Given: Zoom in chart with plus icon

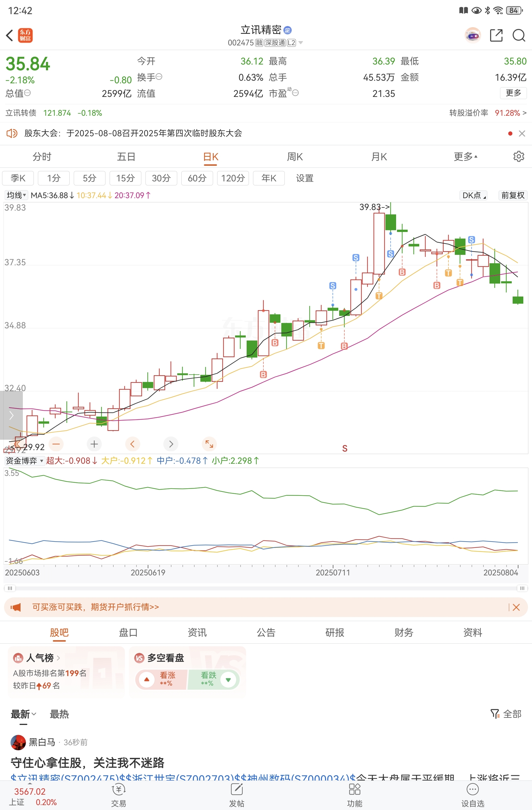Looking at the screenshot, I should [94, 444].
